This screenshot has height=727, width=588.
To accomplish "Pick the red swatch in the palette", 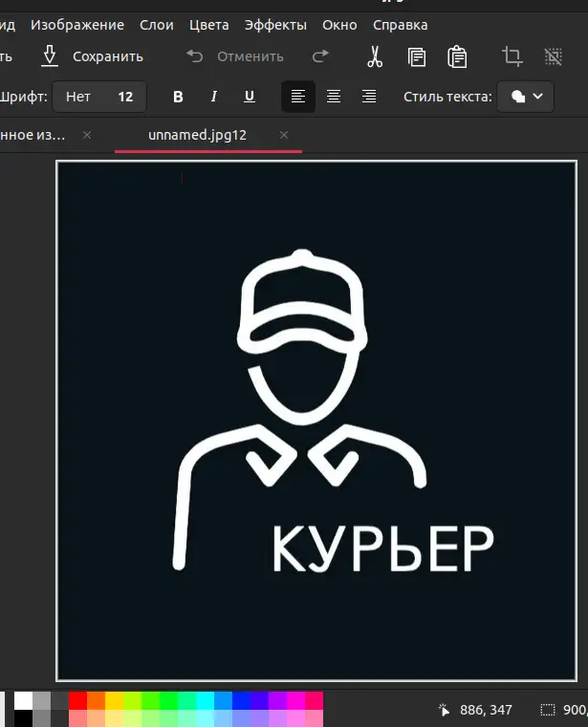I will [x=77, y=700].
